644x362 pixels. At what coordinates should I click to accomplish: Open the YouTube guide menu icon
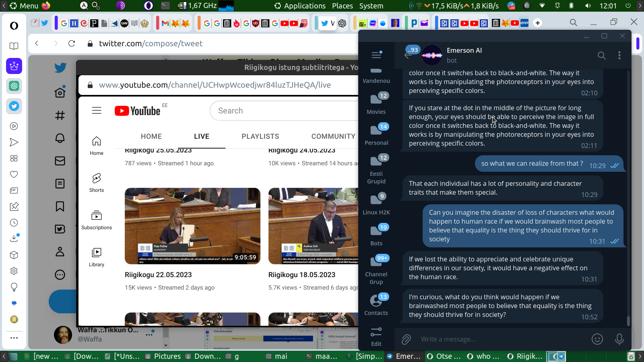coord(97,111)
